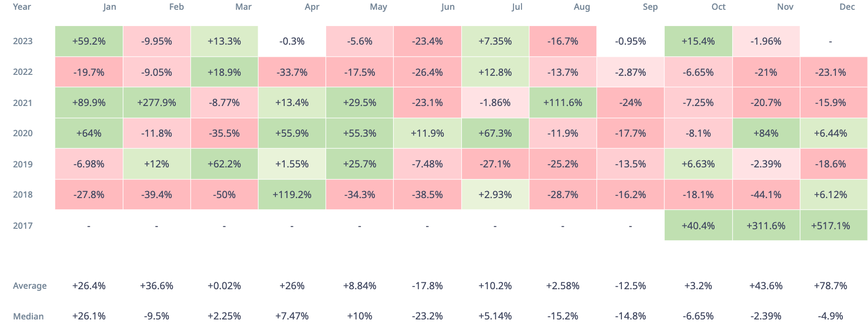Click the December 2017 +517.1% cell
Screen dimensions: 868x332
point(830,226)
